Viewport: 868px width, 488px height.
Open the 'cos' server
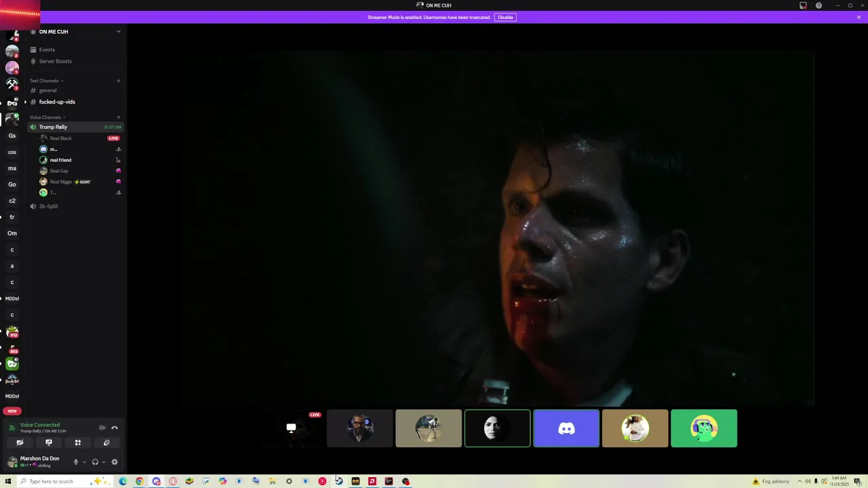pyautogui.click(x=12, y=152)
